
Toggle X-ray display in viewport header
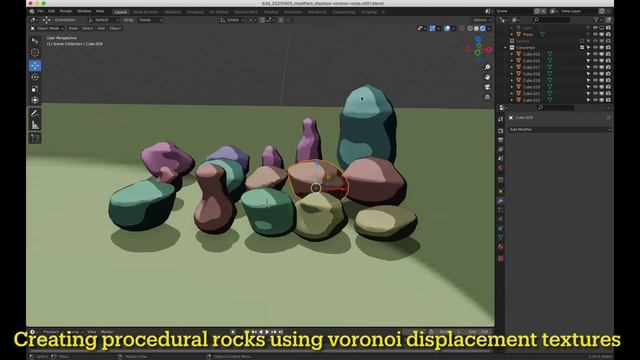(x=462, y=29)
